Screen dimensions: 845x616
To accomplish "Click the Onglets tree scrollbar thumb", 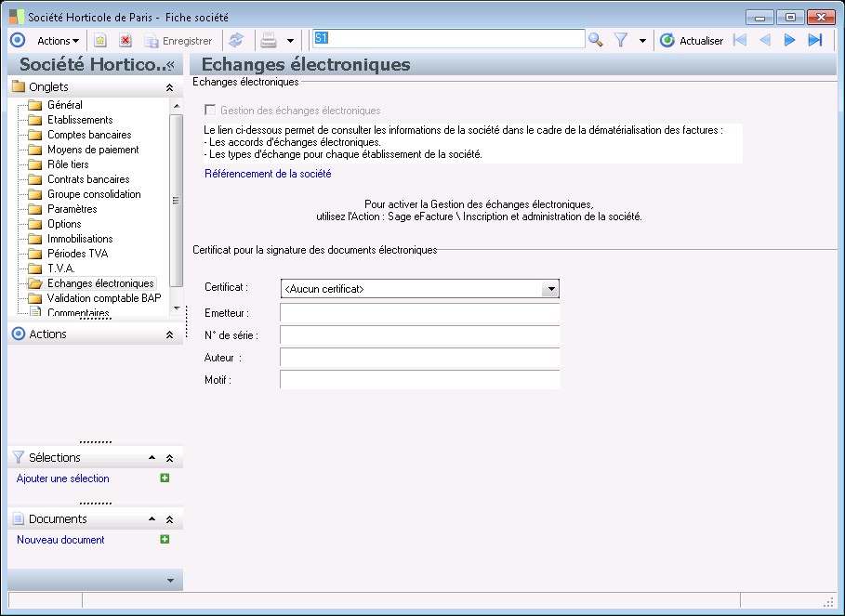I will [x=176, y=201].
